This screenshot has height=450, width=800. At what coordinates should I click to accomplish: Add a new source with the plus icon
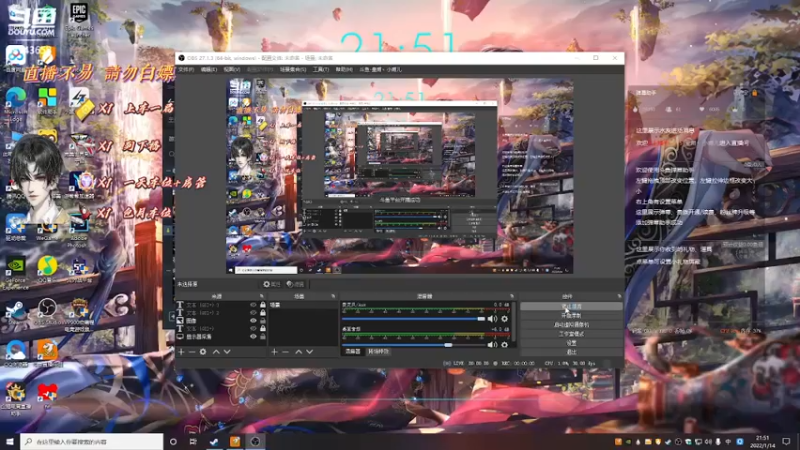tap(181, 352)
